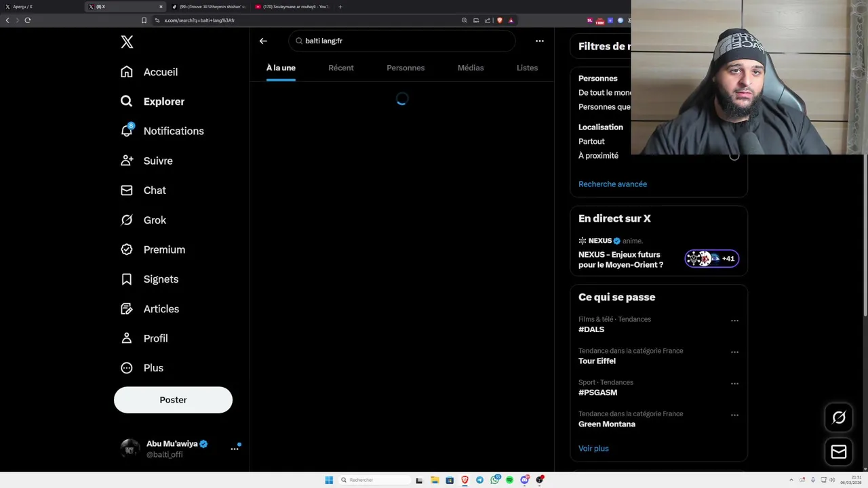Open the #DALS trend
Image resolution: width=868 pixels, height=488 pixels.
[x=591, y=329]
